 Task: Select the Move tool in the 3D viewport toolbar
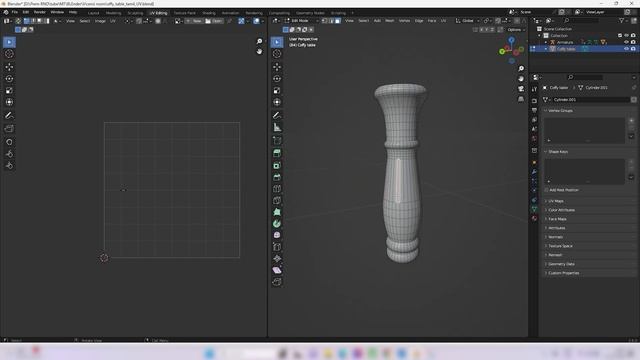(277, 67)
